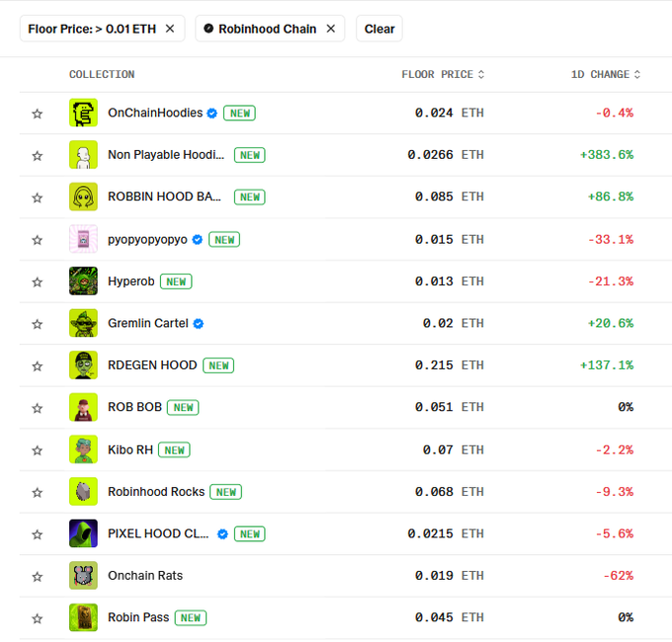Click floor price 0.085 ETH
This screenshot has height=642, width=672.
tap(449, 197)
